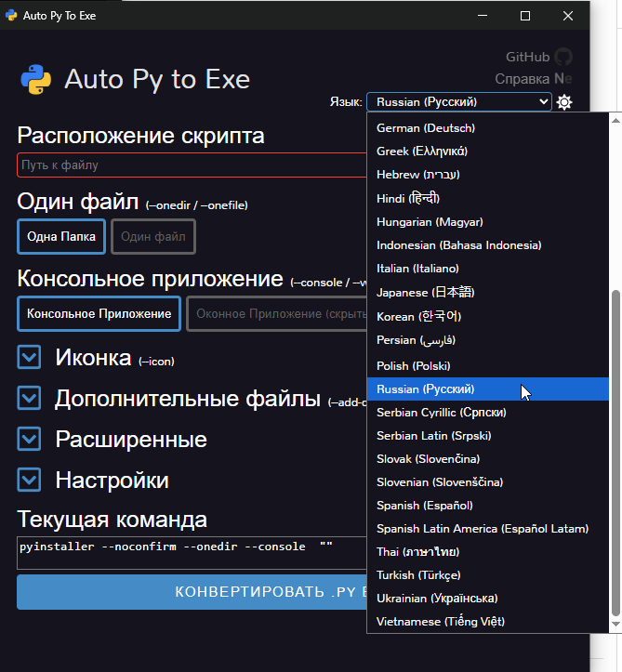
Task: Select Hindi language option
Action: [x=488, y=198]
